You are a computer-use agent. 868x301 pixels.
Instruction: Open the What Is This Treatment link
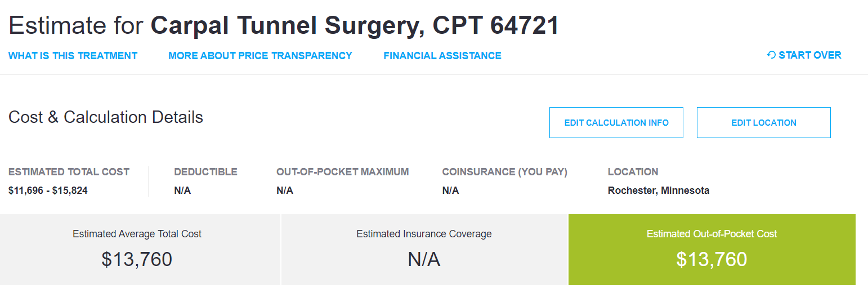73,56
